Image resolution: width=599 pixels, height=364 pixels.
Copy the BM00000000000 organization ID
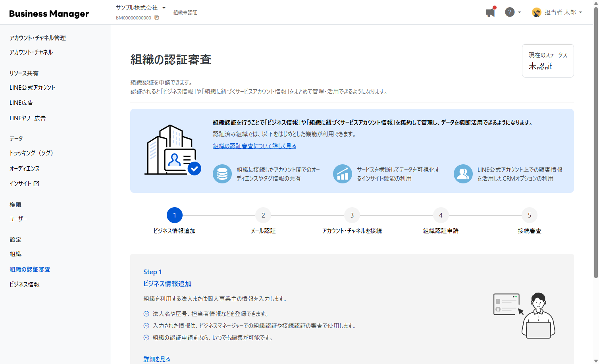coord(157,18)
